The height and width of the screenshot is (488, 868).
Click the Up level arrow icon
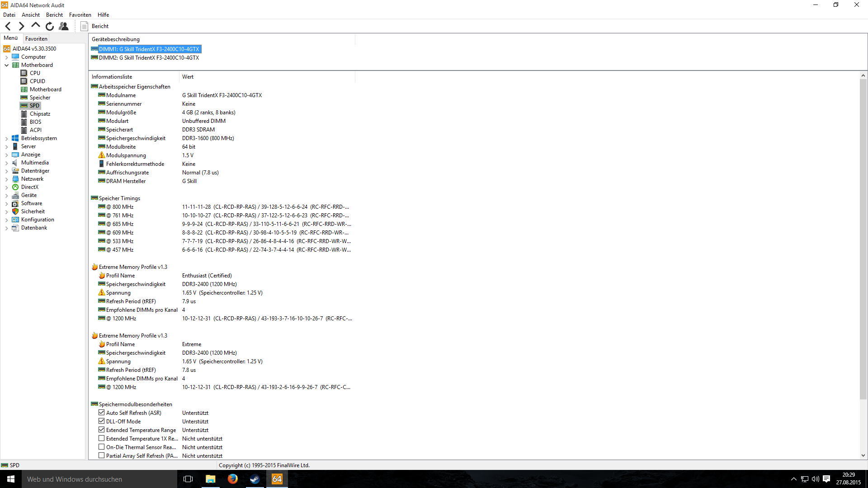coord(36,26)
